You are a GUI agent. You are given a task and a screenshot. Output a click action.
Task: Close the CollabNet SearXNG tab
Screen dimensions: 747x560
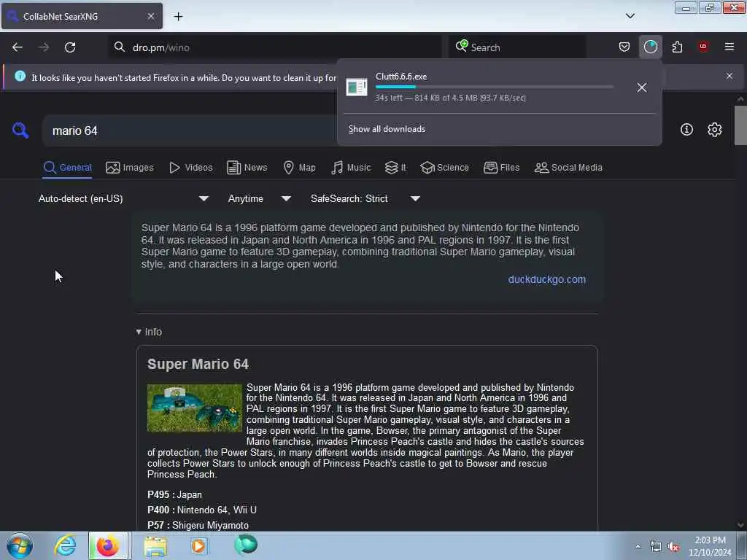coord(150,16)
